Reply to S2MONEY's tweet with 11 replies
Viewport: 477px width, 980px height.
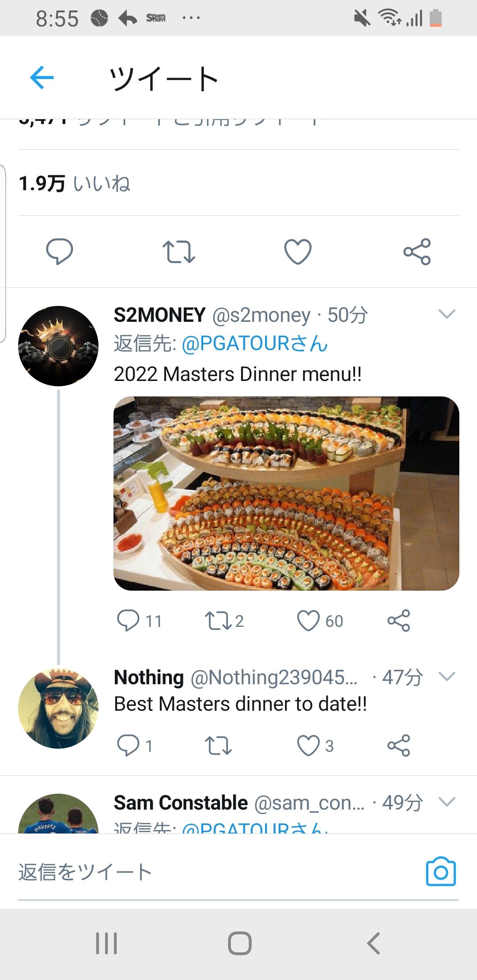(129, 621)
